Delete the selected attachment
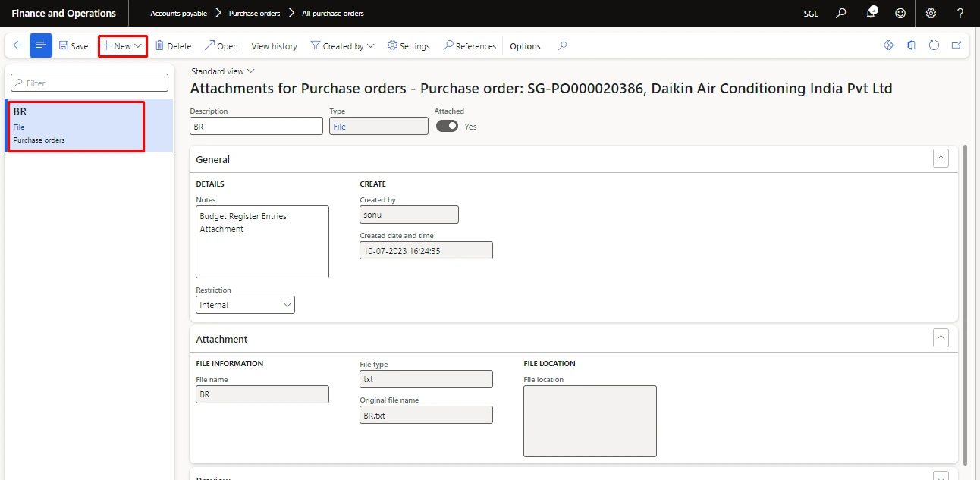Screen dimensions: 980x480 [x=173, y=46]
